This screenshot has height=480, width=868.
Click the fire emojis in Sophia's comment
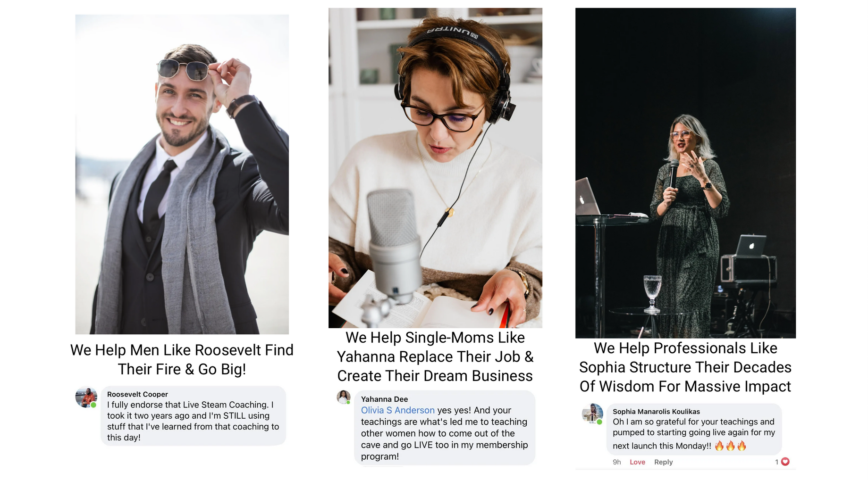(x=730, y=446)
